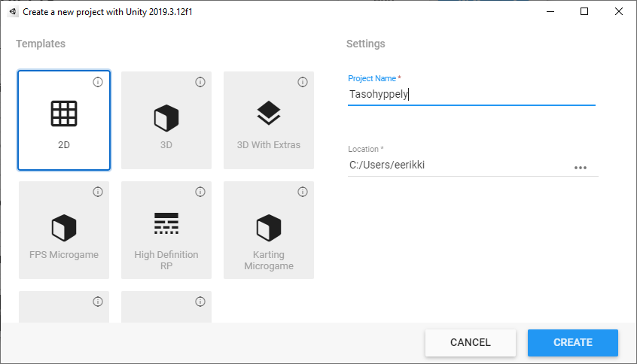
Task: Click the Unity logo in title bar
Action: click(13, 12)
